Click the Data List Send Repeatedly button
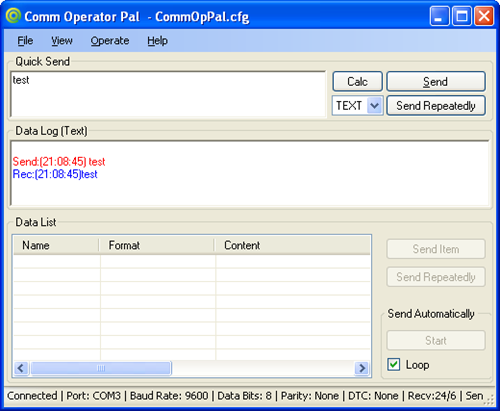 point(436,277)
